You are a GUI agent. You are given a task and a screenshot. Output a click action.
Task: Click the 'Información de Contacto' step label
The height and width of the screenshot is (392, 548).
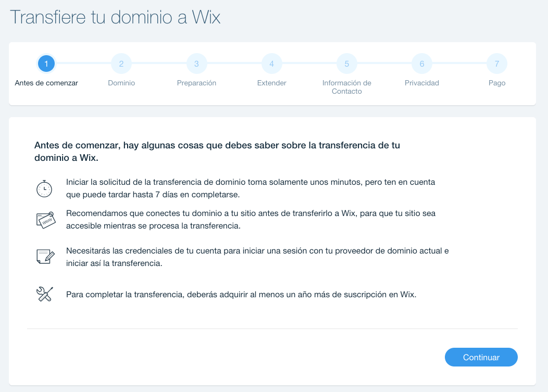pos(347,87)
